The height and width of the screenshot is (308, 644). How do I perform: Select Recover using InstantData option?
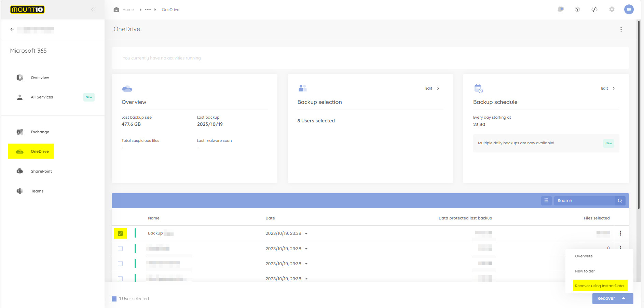point(599,286)
